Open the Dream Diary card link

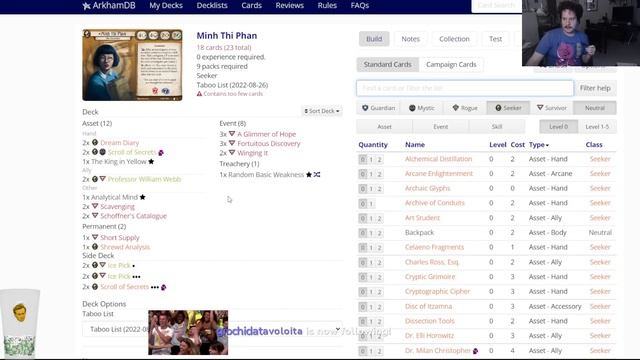tap(120, 142)
